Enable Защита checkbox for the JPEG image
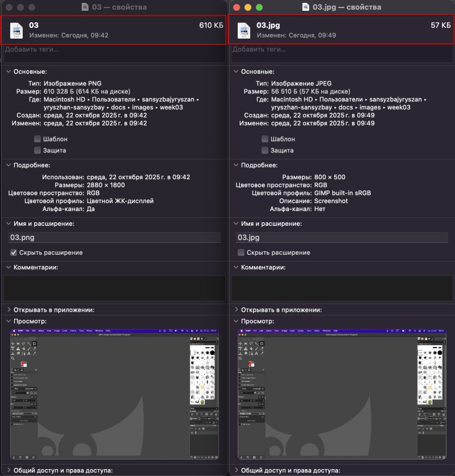The image size is (455, 476). [x=265, y=150]
